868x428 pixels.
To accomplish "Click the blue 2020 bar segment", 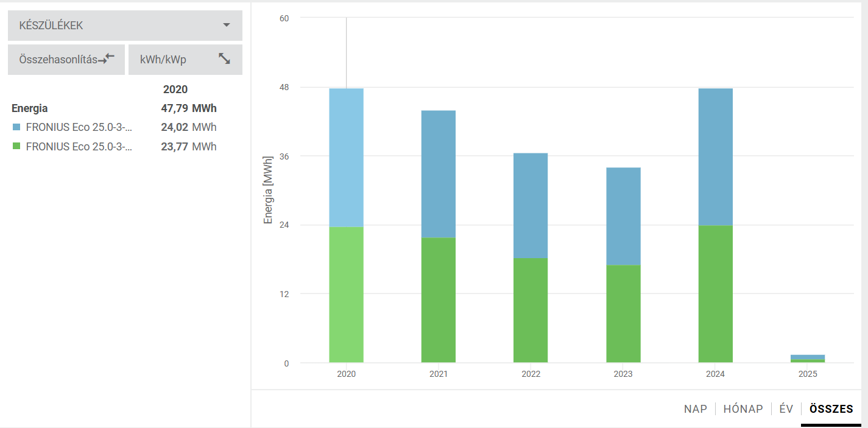I will (346, 157).
